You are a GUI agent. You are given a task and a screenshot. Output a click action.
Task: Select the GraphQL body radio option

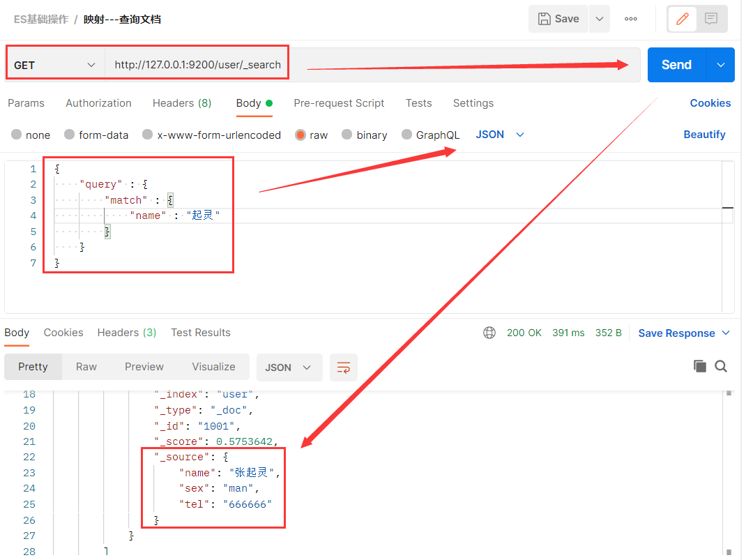pyautogui.click(x=406, y=135)
